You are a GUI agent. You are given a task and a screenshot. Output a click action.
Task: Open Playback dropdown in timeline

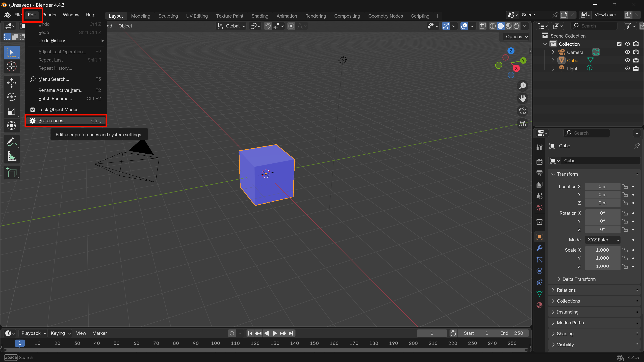tap(34, 333)
